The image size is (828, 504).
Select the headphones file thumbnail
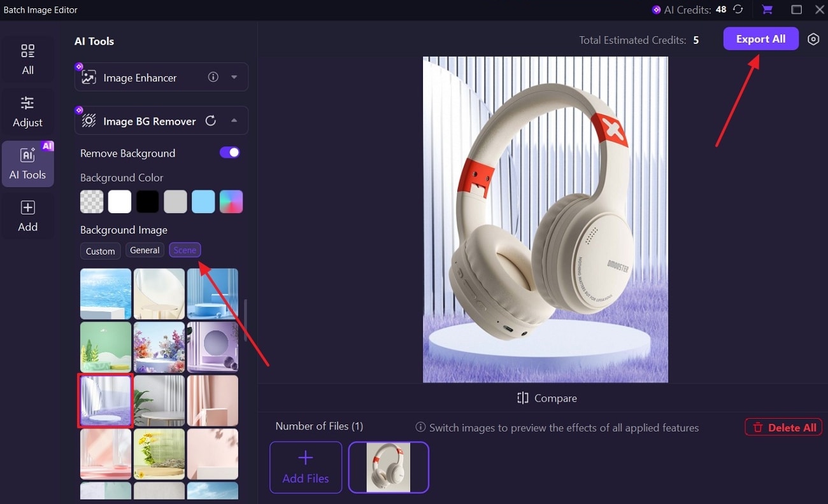(x=389, y=468)
